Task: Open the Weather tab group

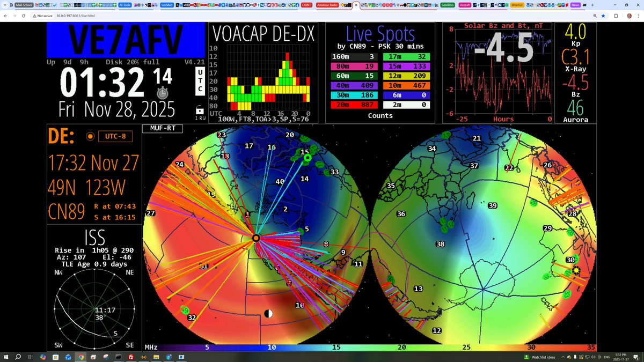Action: coord(517,4)
